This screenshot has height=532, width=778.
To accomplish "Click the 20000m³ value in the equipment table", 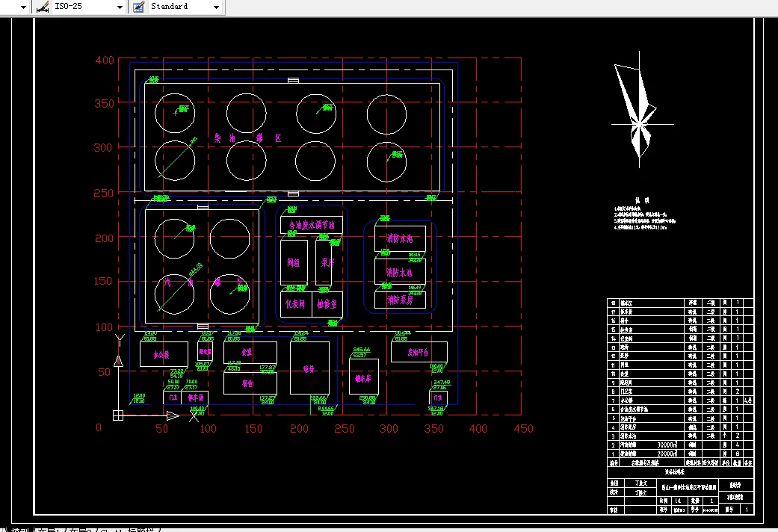I will pos(667,454).
